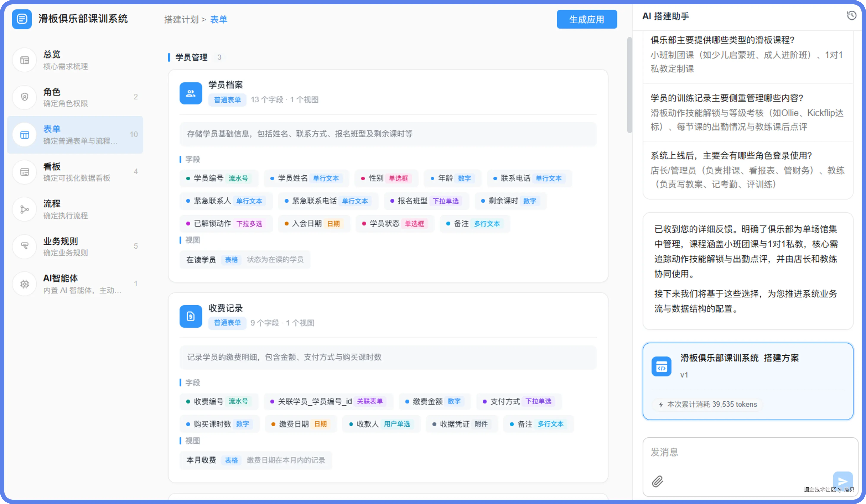This screenshot has width=866, height=504.
Task: Open the AI智能体 icon in sidebar
Action: coord(24,284)
